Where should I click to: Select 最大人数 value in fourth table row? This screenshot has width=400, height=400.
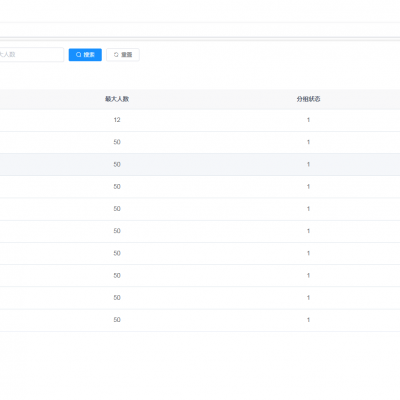pyautogui.click(x=117, y=187)
